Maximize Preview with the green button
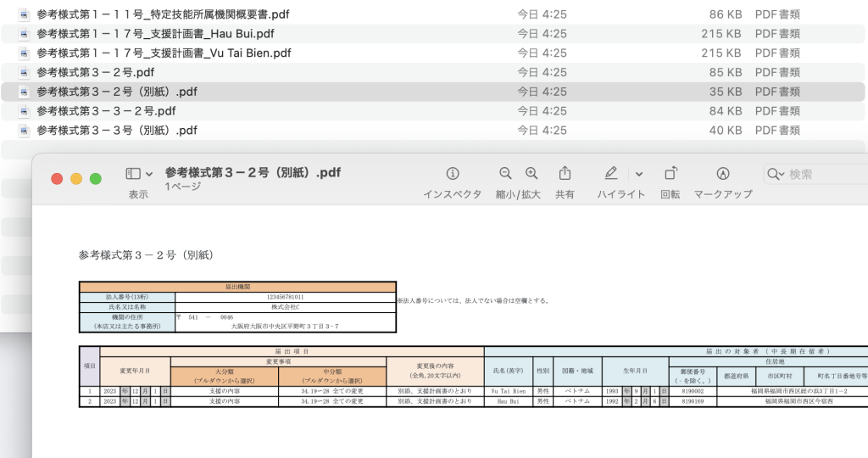Viewport: 868px width, 458px height. [95, 178]
